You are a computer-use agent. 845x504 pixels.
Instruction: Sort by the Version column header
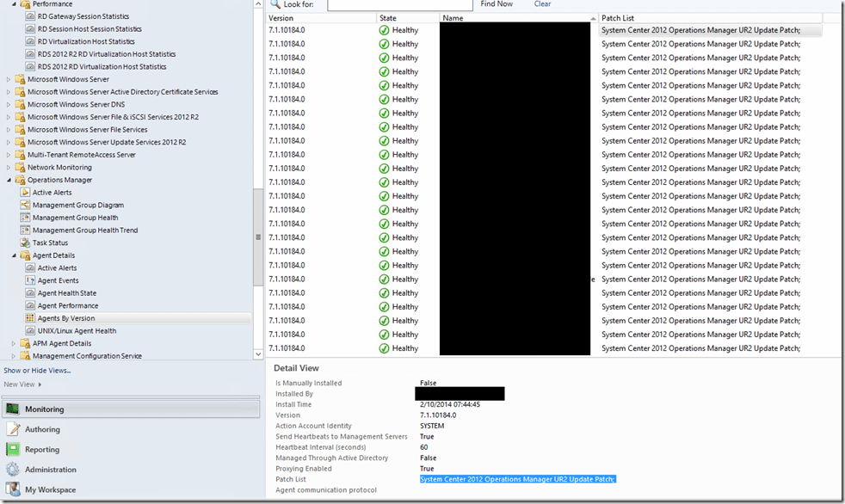(281, 17)
